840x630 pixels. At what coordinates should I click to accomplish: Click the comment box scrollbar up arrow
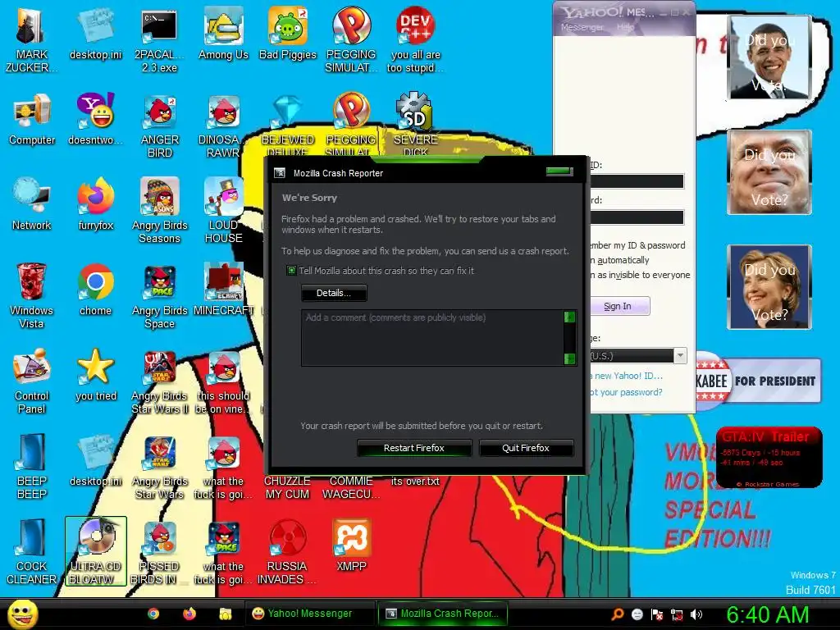coord(569,317)
